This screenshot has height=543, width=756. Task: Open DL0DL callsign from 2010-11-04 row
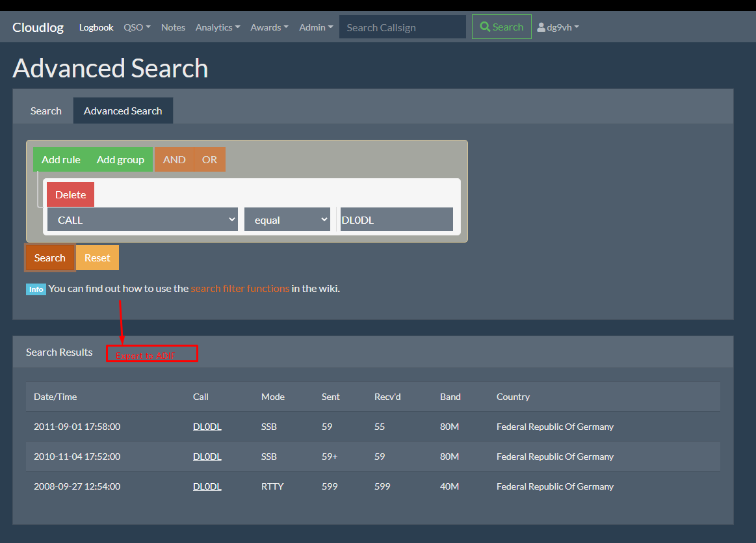point(207,457)
